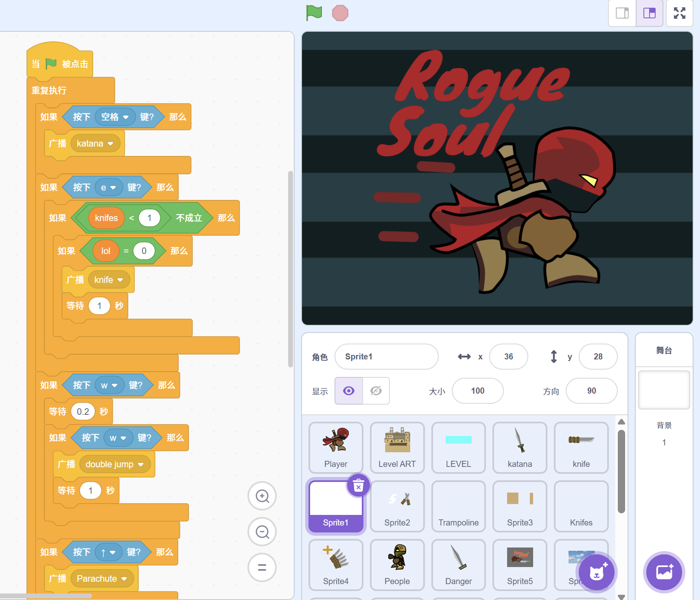Reset workspace zoom with equals icon
Screen dimensions: 700x600
click(262, 567)
